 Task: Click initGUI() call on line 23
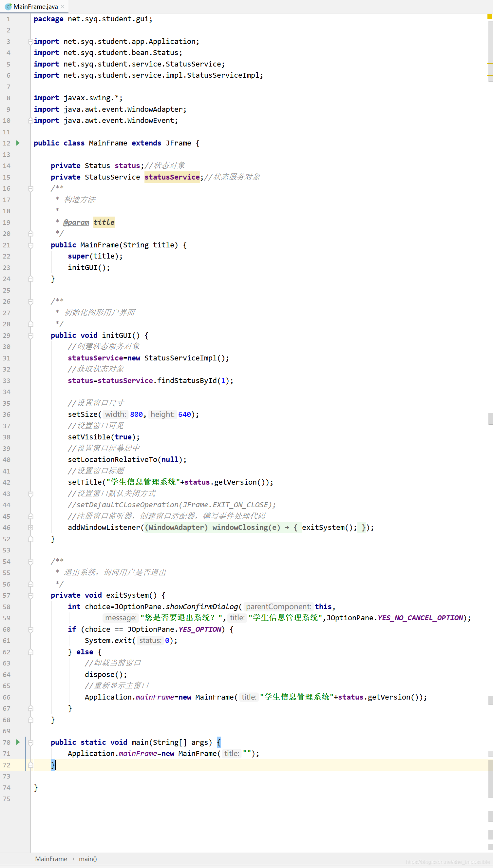tap(89, 268)
